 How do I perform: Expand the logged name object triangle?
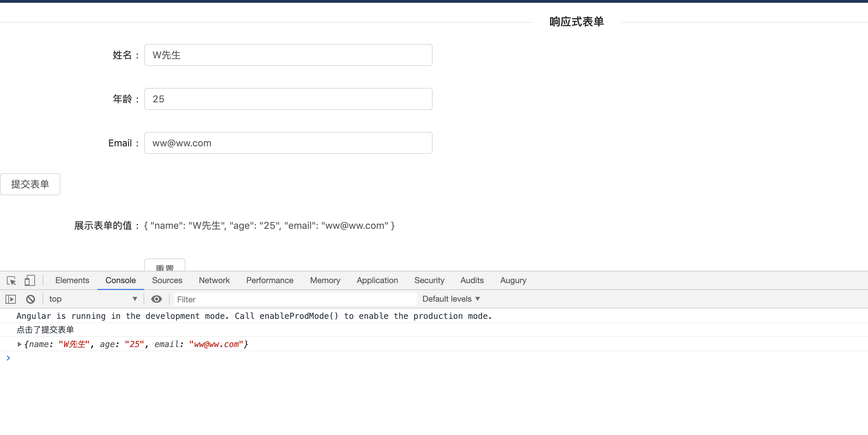pyautogui.click(x=20, y=344)
